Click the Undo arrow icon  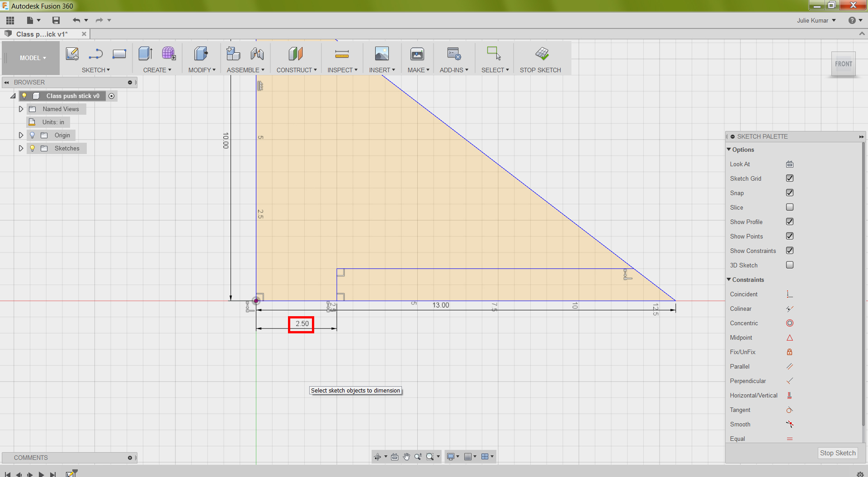click(76, 20)
